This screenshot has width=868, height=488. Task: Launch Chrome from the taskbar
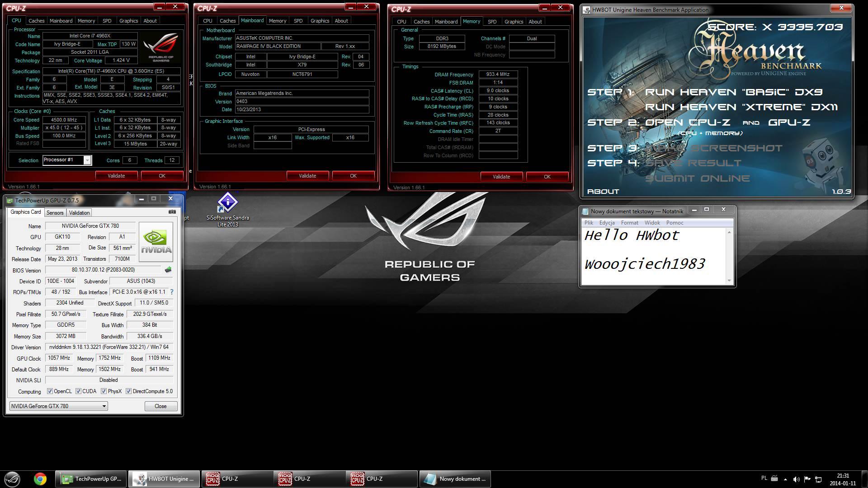pos(40,479)
